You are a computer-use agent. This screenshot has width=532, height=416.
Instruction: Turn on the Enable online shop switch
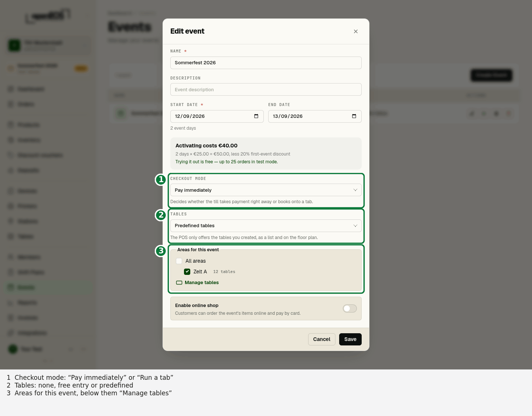point(350,308)
